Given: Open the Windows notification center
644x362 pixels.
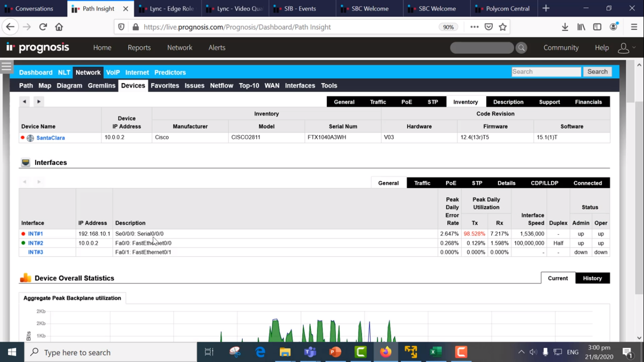Looking at the screenshot, I should (x=628, y=352).
